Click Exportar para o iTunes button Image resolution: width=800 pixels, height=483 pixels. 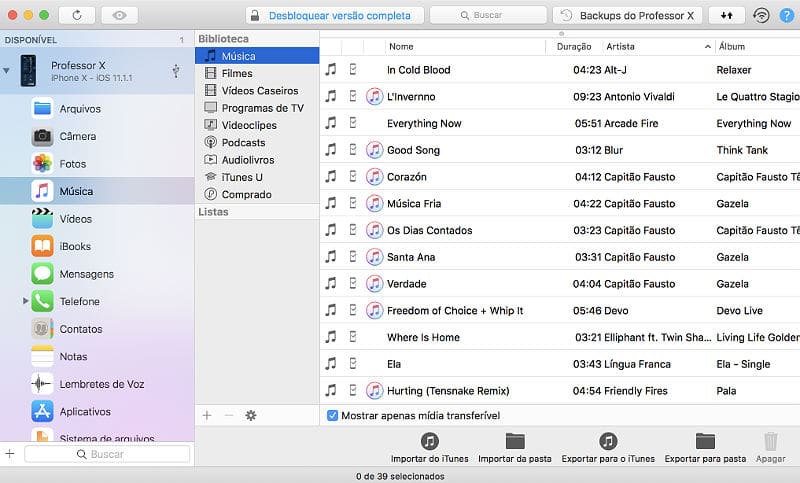(x=608, y=448)
